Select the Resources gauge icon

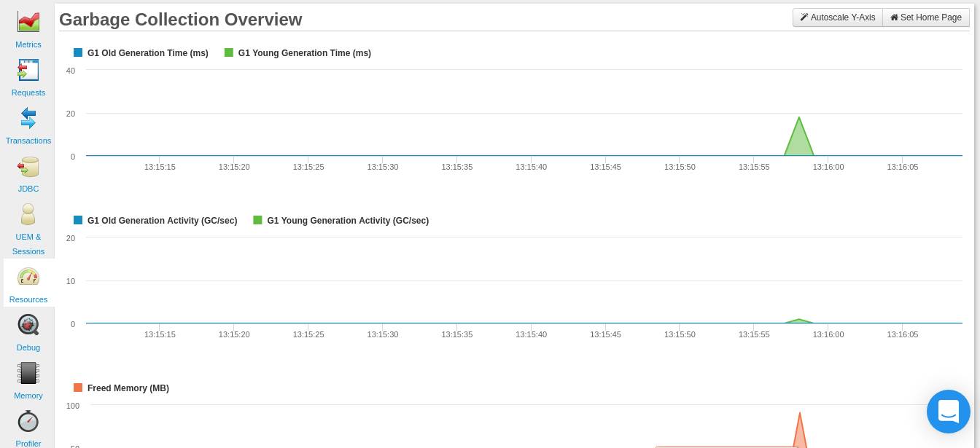(28, 277)
